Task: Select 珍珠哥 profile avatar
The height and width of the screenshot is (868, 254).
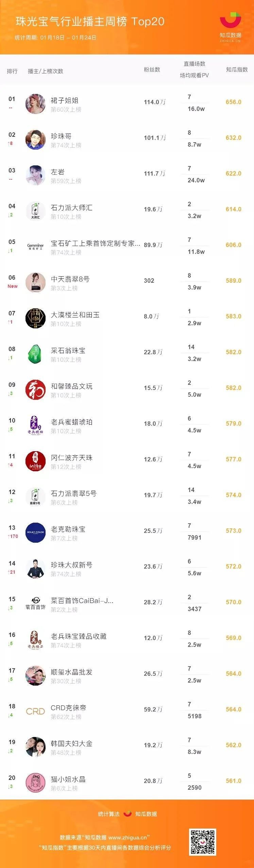Action: [x=35, y=140]
